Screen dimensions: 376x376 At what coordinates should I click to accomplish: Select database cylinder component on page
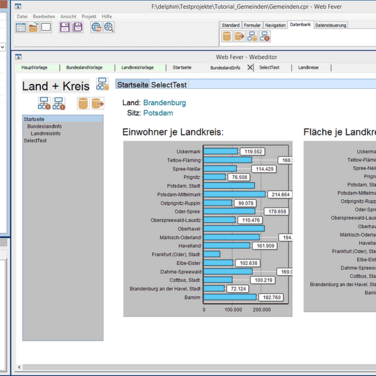(83, 103)
